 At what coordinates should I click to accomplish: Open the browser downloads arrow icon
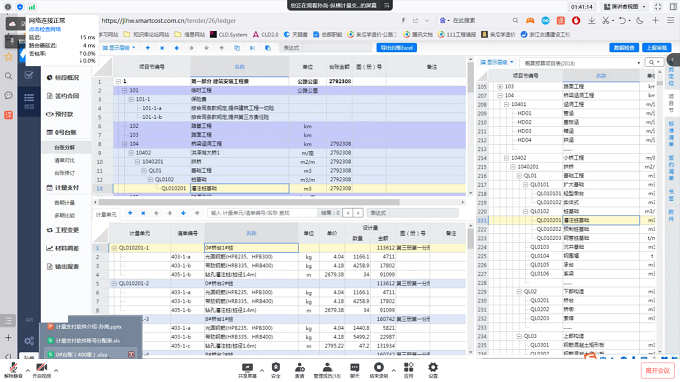pyautogui.click(x=592, y=20)
